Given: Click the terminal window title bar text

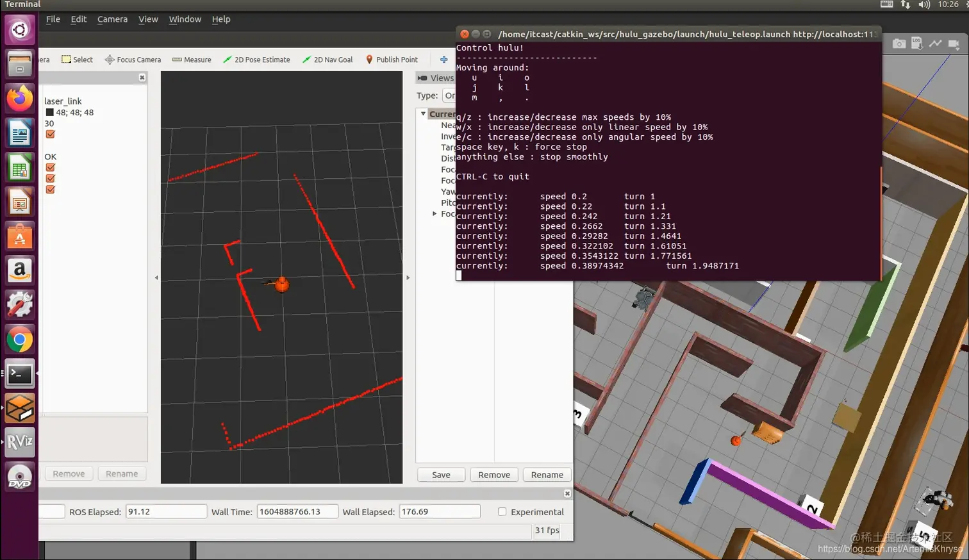Looking at the screenshot, I should [686, 34].
